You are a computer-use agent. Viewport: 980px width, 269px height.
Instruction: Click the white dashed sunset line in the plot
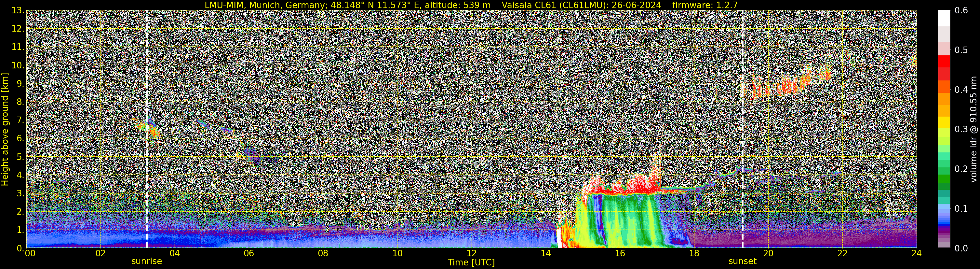point(743,129)
